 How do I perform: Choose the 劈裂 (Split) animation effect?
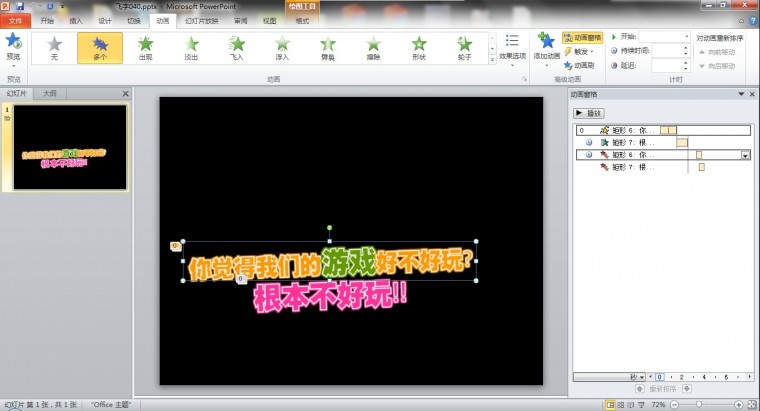[x=328, y=48]
